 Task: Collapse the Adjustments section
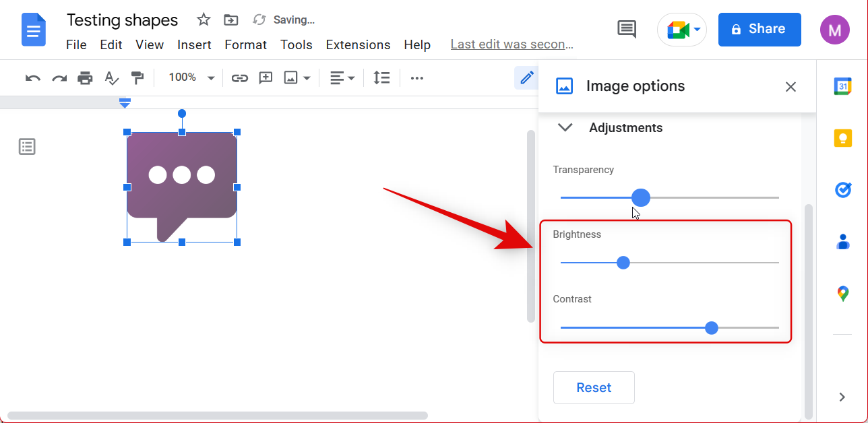point(565,127)
